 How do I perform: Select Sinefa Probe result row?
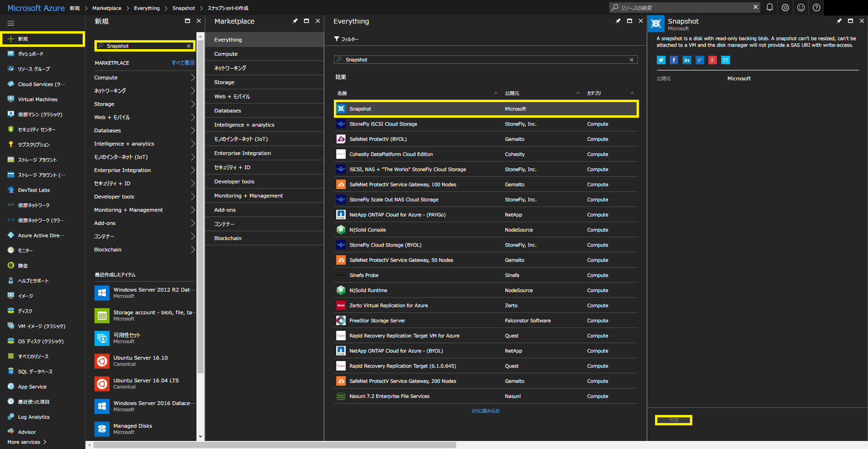(486, 275)
